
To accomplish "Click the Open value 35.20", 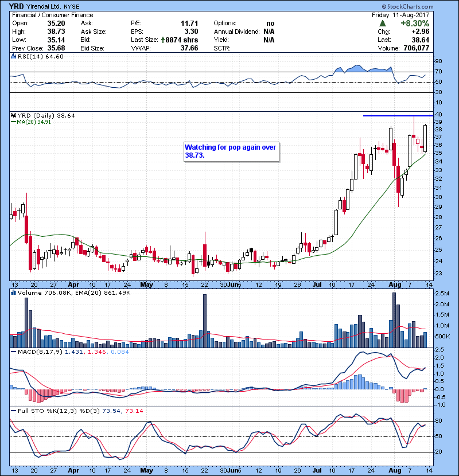I will (x=56, y=24).
